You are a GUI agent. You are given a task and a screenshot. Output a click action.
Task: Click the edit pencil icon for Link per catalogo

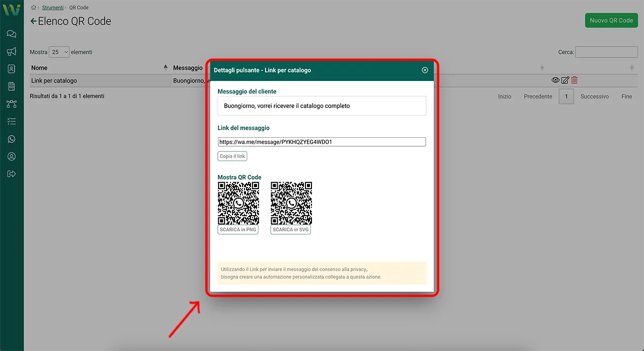pos(565,80)
